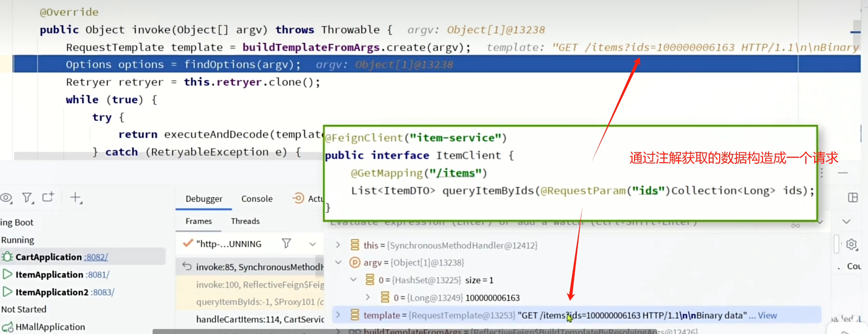Screen dimensions: 868x334
Task: Click the minimize dash icon of tool window
Action: (843, 173)
